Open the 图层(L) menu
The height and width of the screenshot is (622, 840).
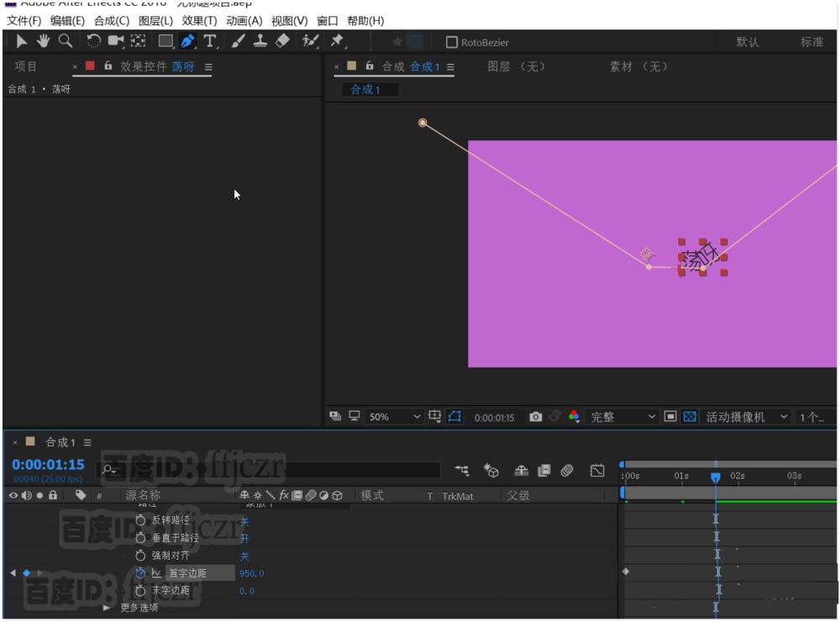click(x=155, y=21)
